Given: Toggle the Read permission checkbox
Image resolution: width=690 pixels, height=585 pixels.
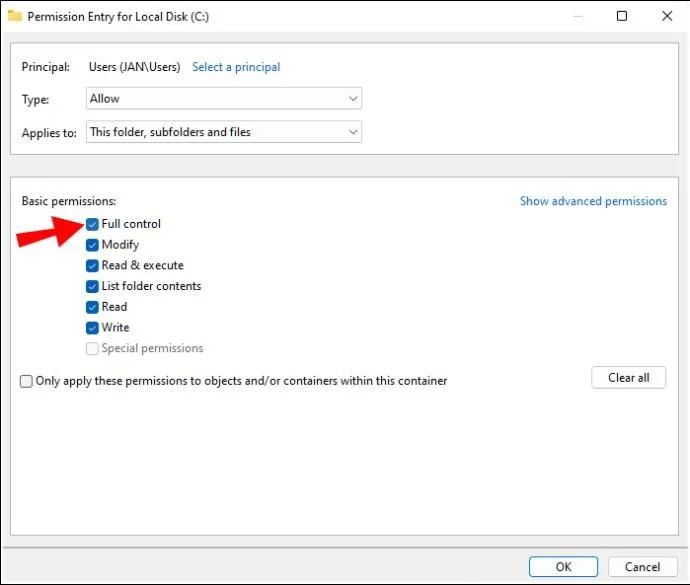Looking at the screenshot, I should (92, 307).
